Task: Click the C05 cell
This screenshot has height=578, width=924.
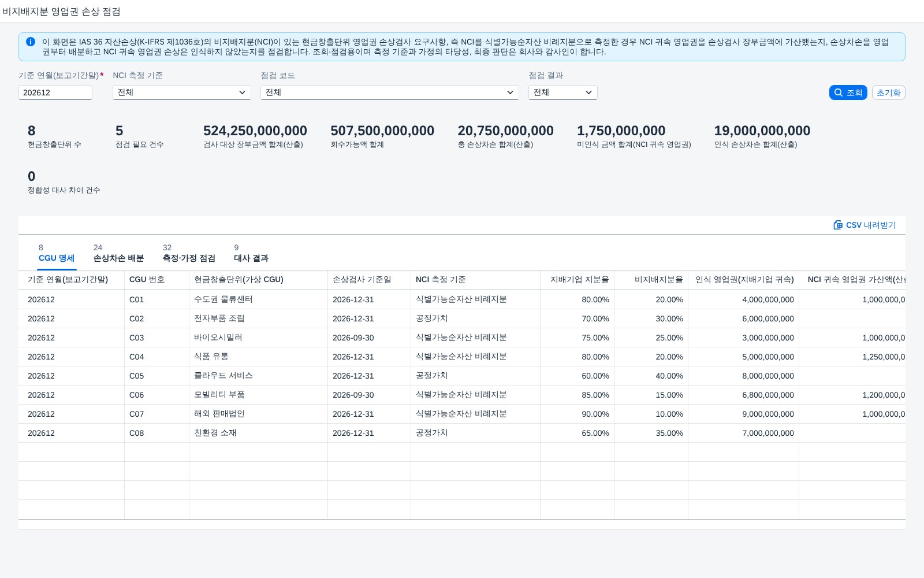Action: tap(157, 376)
